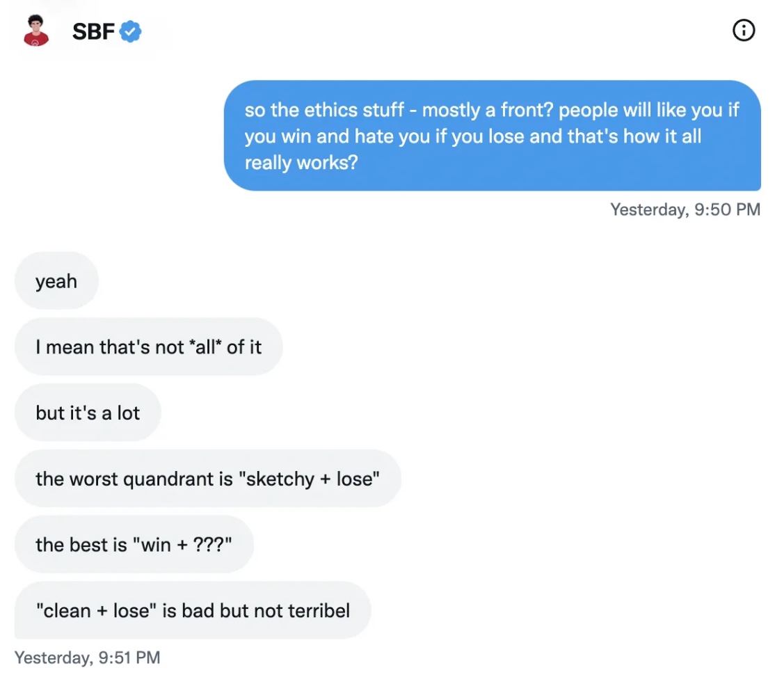Click the quoted text "clean + lose"
Screen dimensions: 775x700
point(96,610)
